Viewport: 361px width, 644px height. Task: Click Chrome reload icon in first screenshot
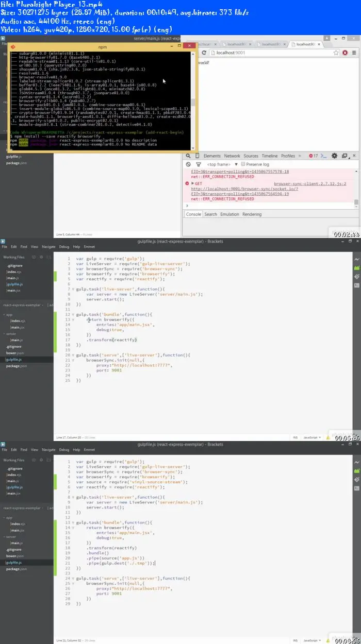click(204, 53)
